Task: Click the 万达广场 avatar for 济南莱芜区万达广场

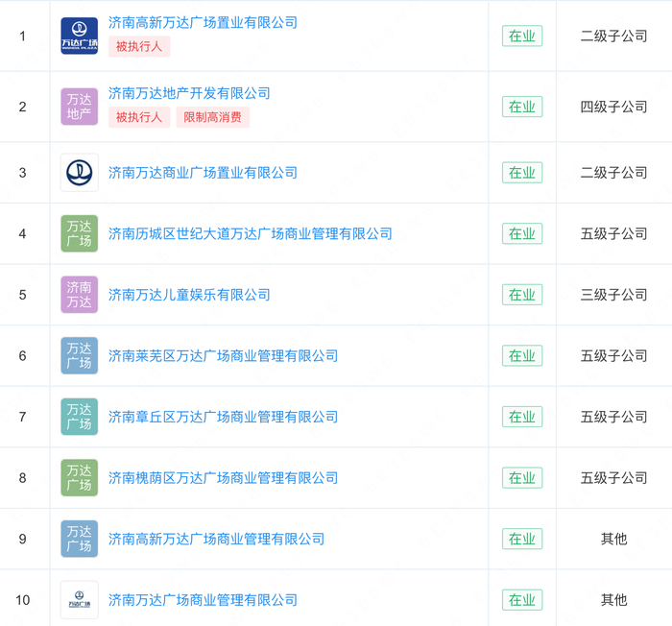Action: 79,355
